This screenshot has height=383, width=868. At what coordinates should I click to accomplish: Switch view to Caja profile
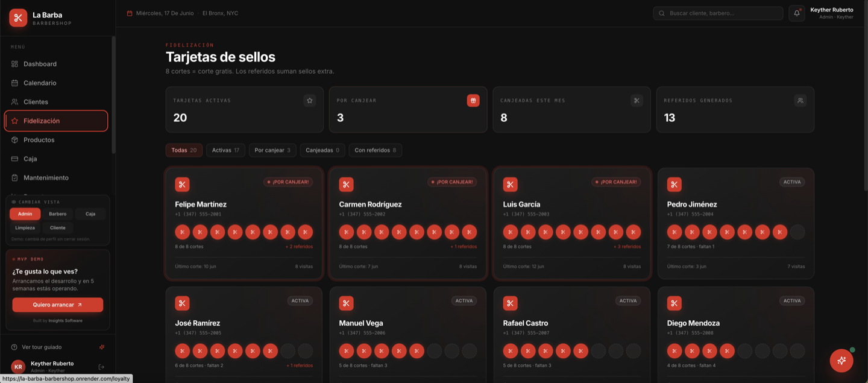[x=90, y=214]
